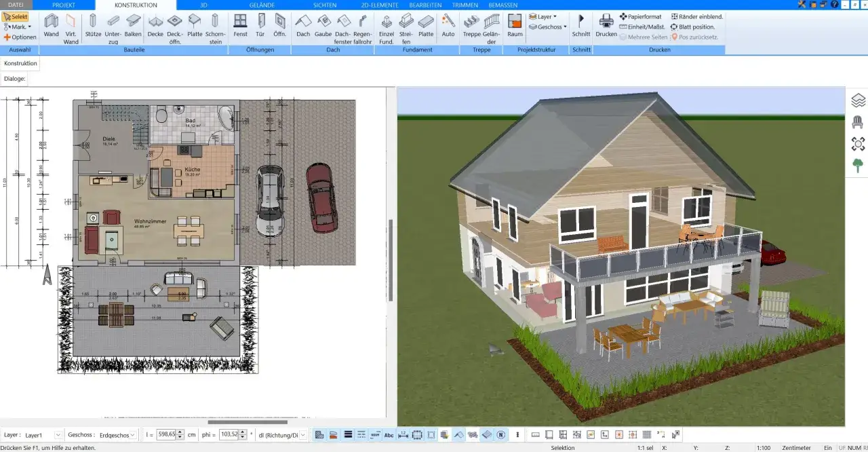
Task: Select the Öffn. opening tool
Action: (279, 26)
